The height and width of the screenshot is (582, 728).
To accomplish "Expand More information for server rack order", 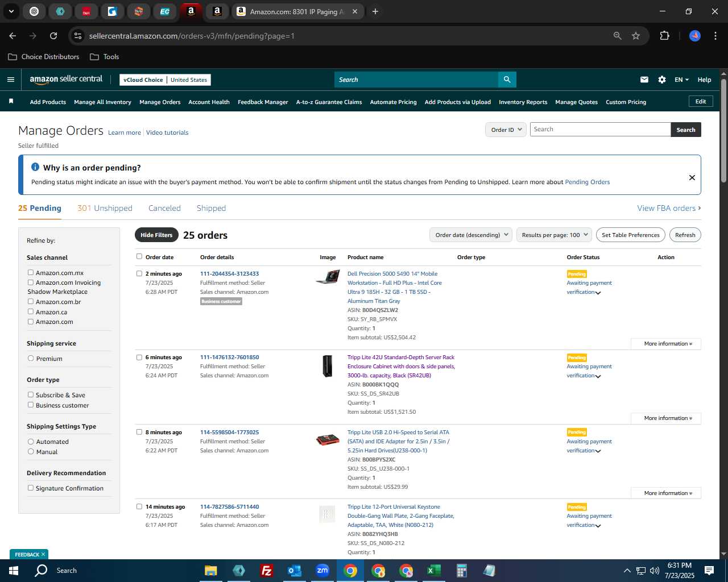I will [666, 418].
